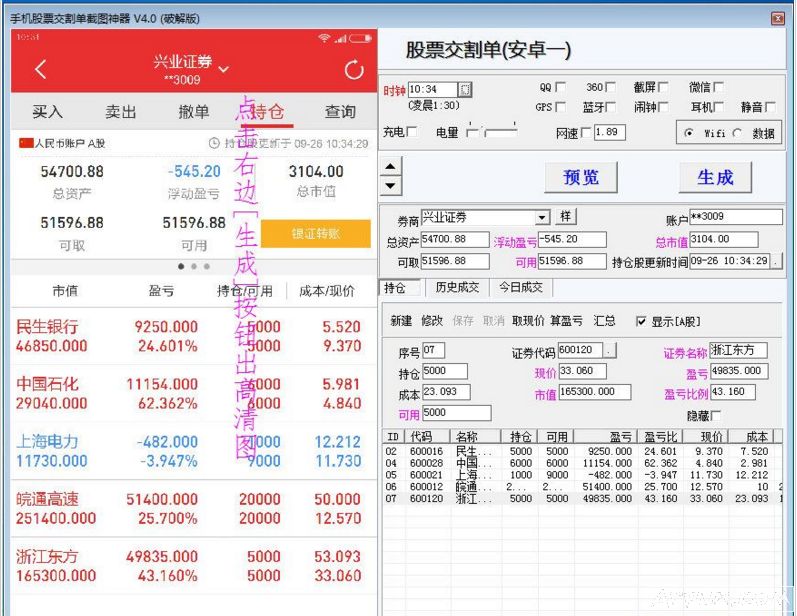Toggle the 截屏 checkbox
Viewport: 797px width, 616px height.
(663, 87)
